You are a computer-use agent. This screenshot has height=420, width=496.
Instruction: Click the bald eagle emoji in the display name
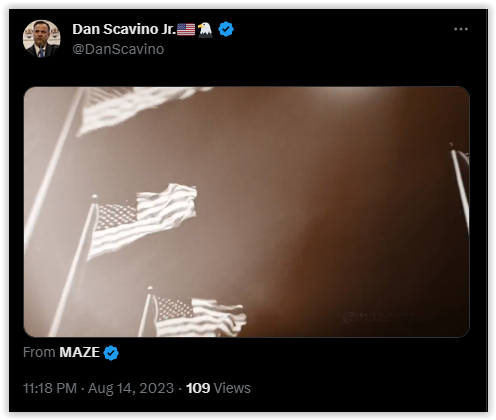click(x=205, y=30)
